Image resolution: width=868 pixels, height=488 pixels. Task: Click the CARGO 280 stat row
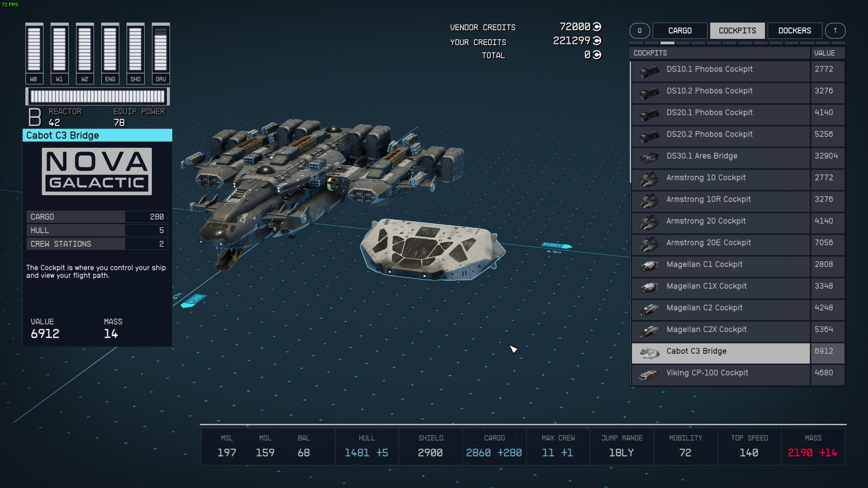click(97, 217)
